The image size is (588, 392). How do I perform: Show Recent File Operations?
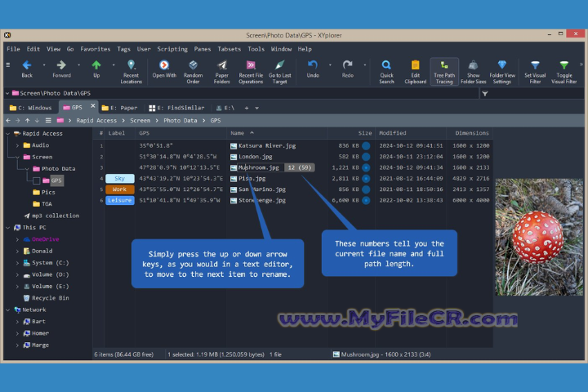[x=251, y=72]
